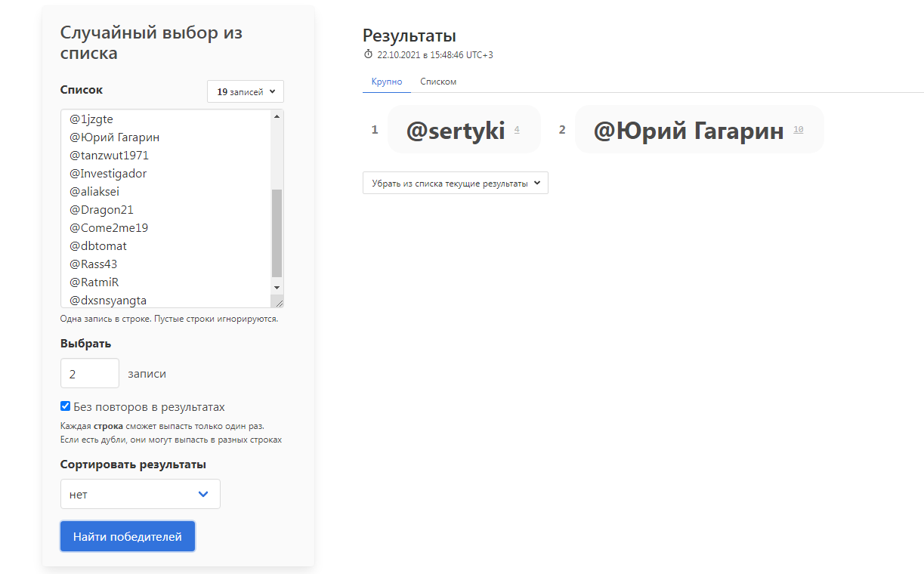This screenshot has width=924, height=574.
Task: Click the '@Юрий Гагарин' result card
Action: (699, 129)
